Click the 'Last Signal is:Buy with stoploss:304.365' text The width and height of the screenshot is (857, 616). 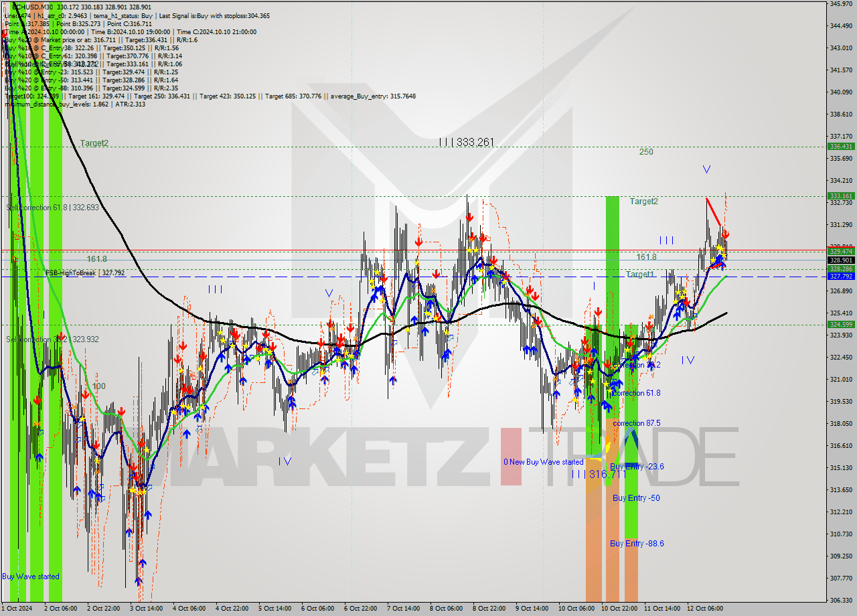point(214,15)
